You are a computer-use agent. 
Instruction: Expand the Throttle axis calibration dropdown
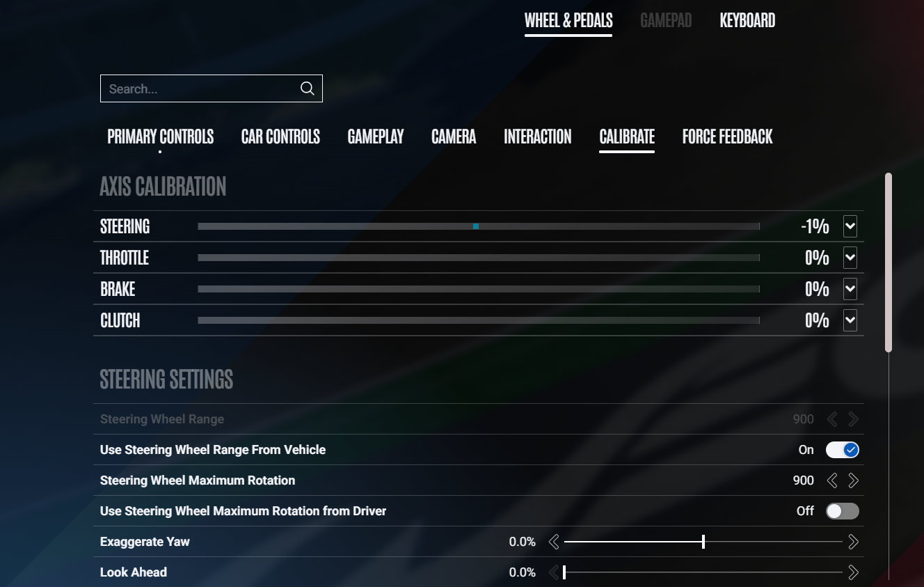(850, 258)
